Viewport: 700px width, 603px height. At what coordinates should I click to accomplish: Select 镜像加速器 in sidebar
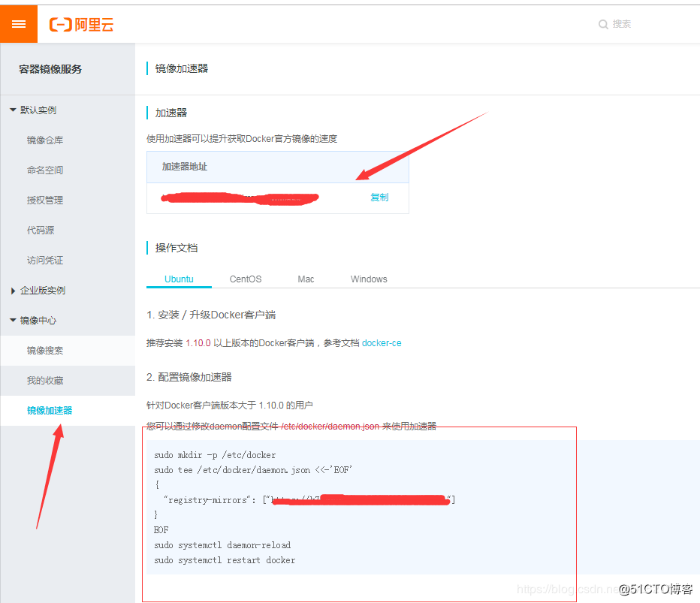click(50, 411)
